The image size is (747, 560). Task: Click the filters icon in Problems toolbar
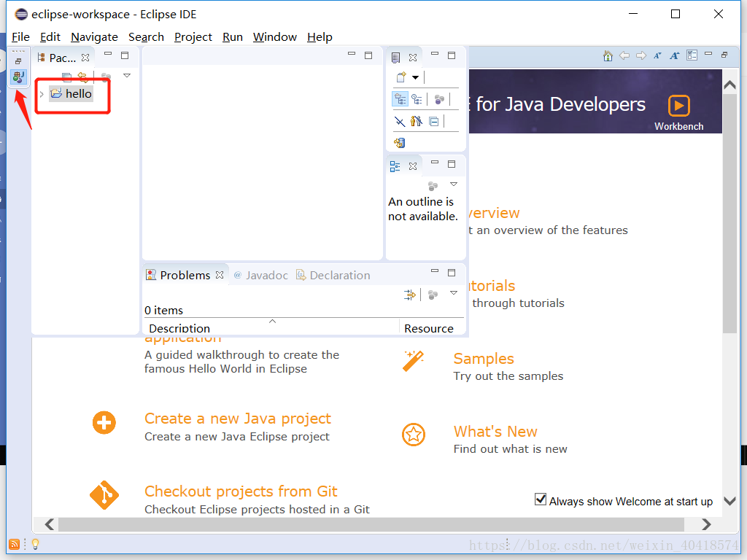click(410, 295)
